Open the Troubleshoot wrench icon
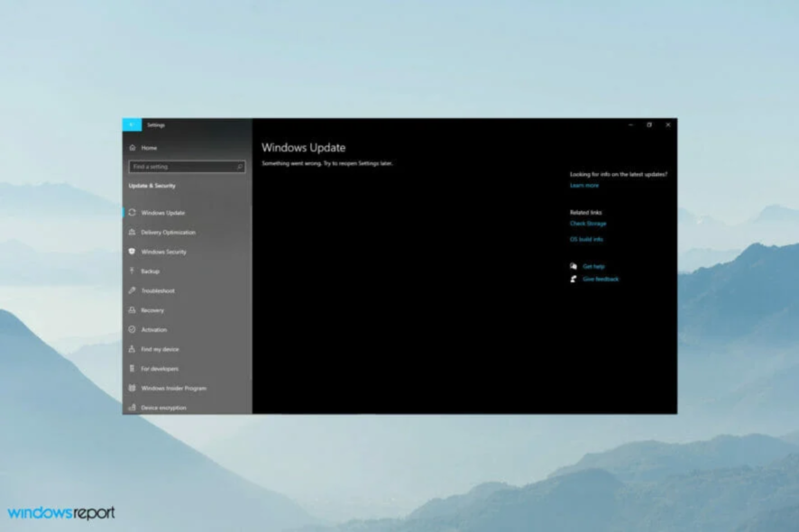 (132, 290)
